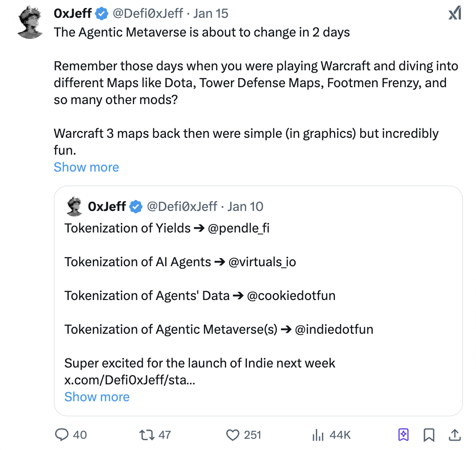Like the tweet with the heart icon
The width and height of the screenshot is (476, 450).
pos(233,435)
